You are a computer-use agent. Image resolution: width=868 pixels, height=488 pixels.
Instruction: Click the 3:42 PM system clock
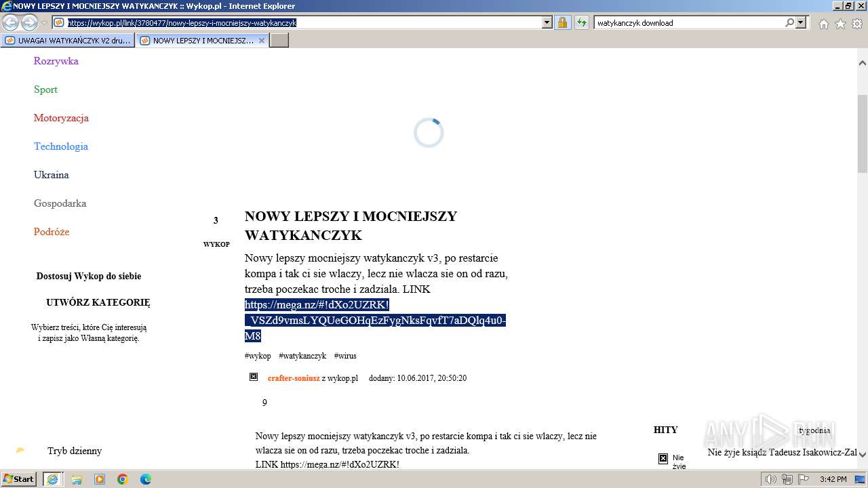pyautogui.click(x=833, y=479)
